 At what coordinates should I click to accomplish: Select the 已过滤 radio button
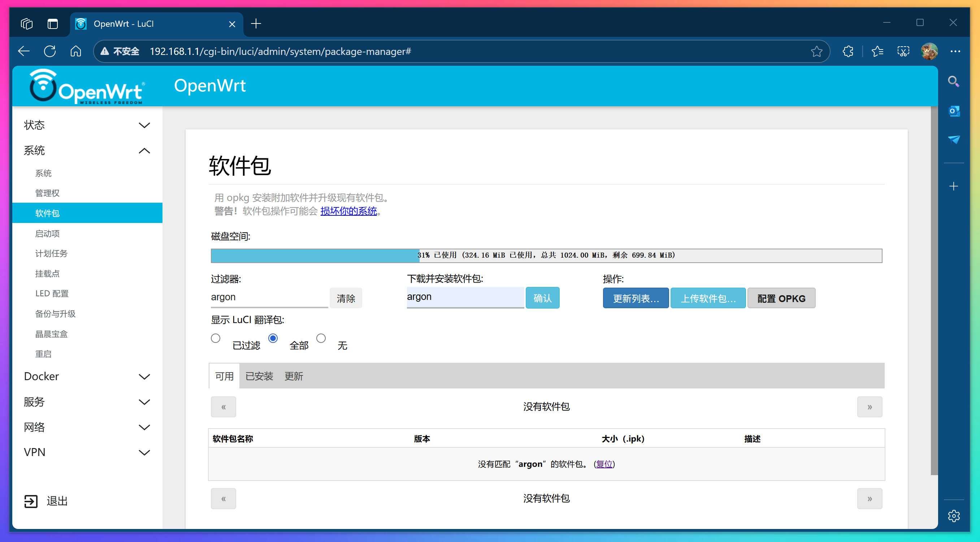tap(216, 338)
